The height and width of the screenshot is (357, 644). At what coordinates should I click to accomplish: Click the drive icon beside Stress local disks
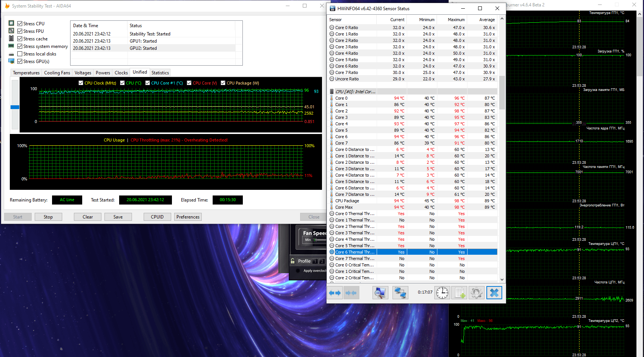tap(11, 54)
